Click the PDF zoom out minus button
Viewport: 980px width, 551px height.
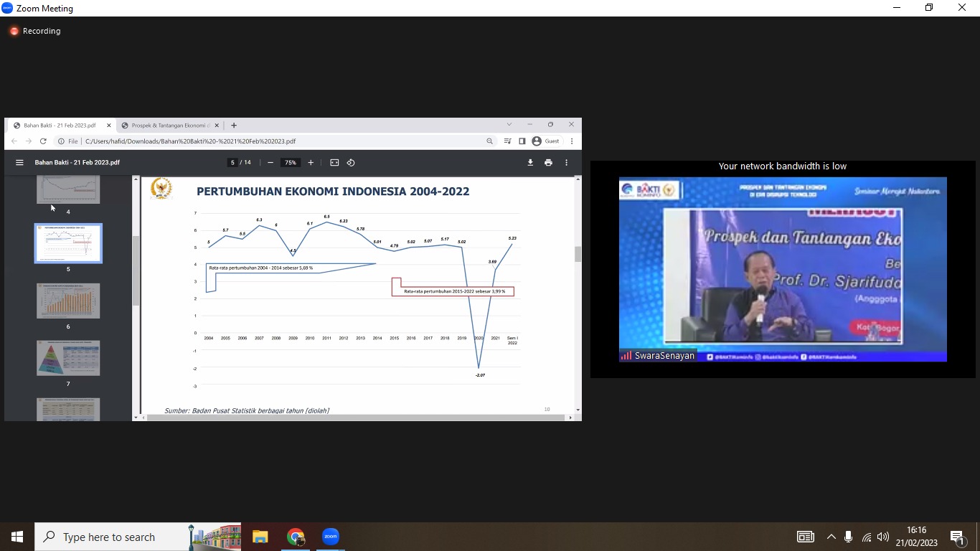(x=270, y=163)
